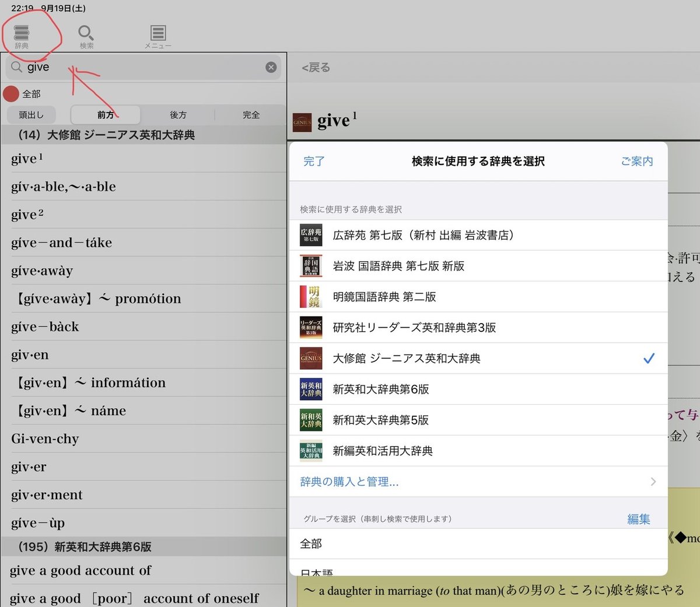Open the gíve·awày result entry
Viewport: 700px width, 607px height.
click(x=143, y=271)
